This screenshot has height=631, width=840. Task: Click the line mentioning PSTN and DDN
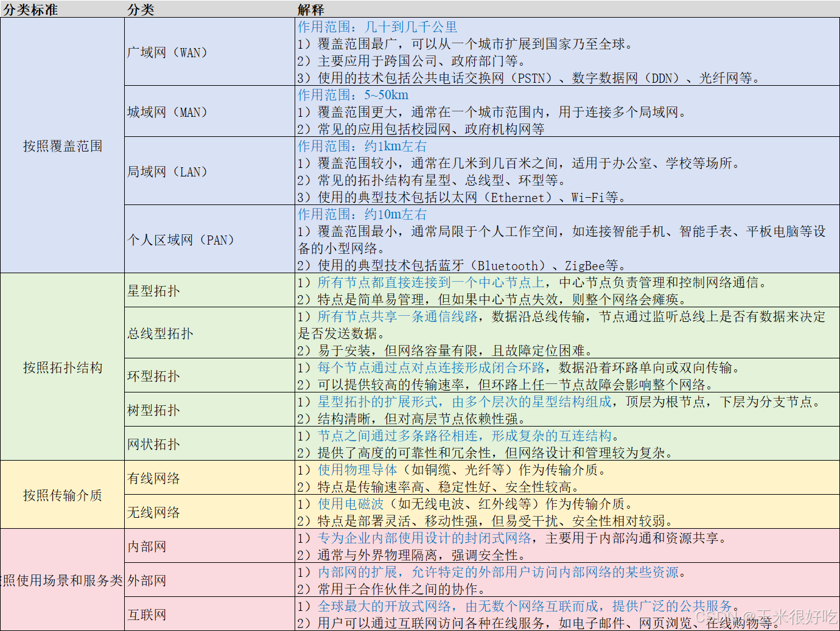(528, 78)
